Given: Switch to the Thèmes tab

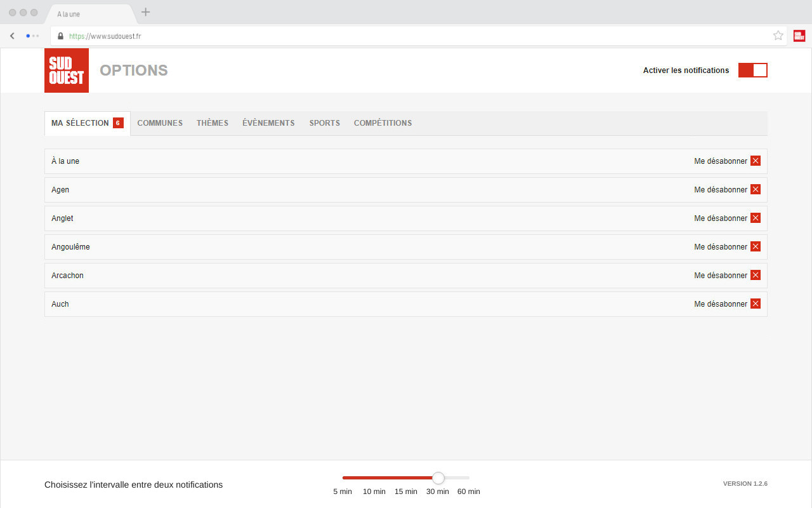Looking at the screenshot, I should [x=213, y=123].
